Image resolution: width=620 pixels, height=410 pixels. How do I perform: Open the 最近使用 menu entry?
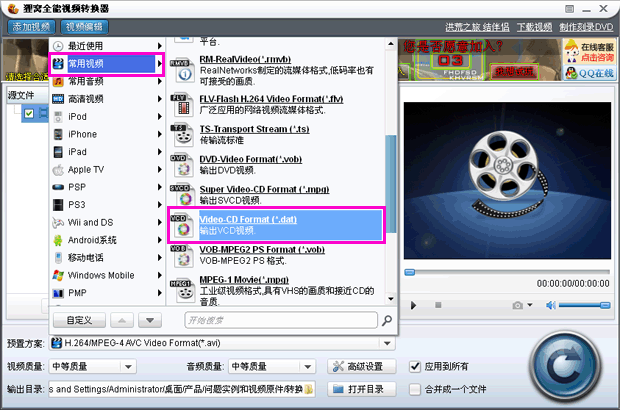pos(108,46)
